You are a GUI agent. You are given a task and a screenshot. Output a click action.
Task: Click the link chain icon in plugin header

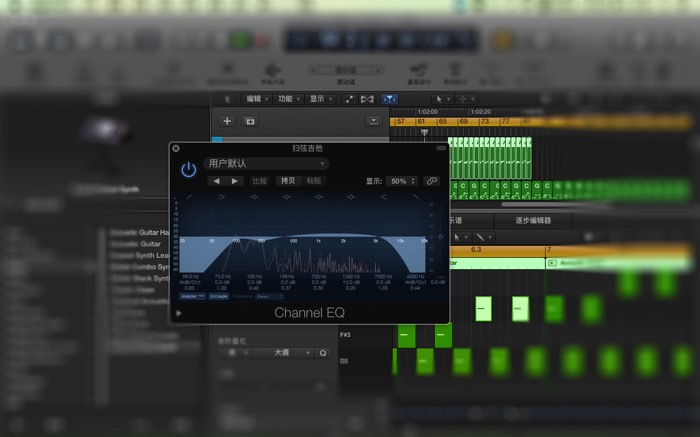(431, 181)
